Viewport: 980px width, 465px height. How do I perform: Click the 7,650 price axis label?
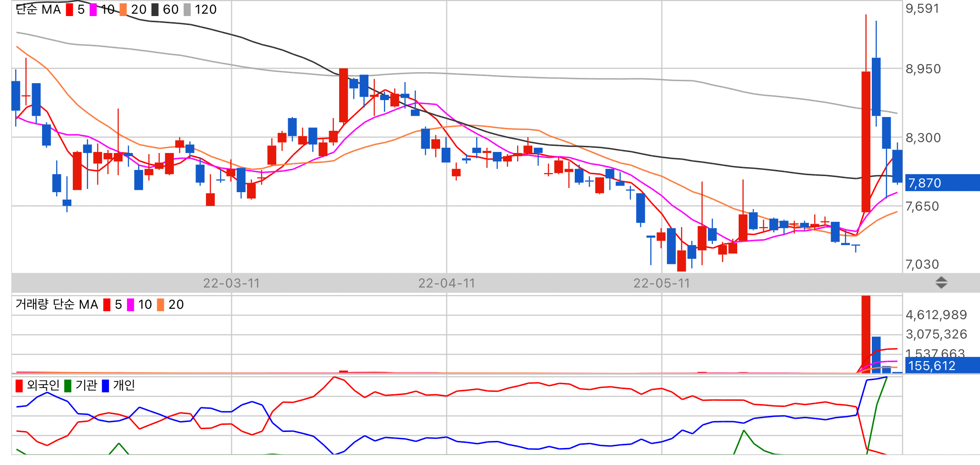click(x=922, y=206)
